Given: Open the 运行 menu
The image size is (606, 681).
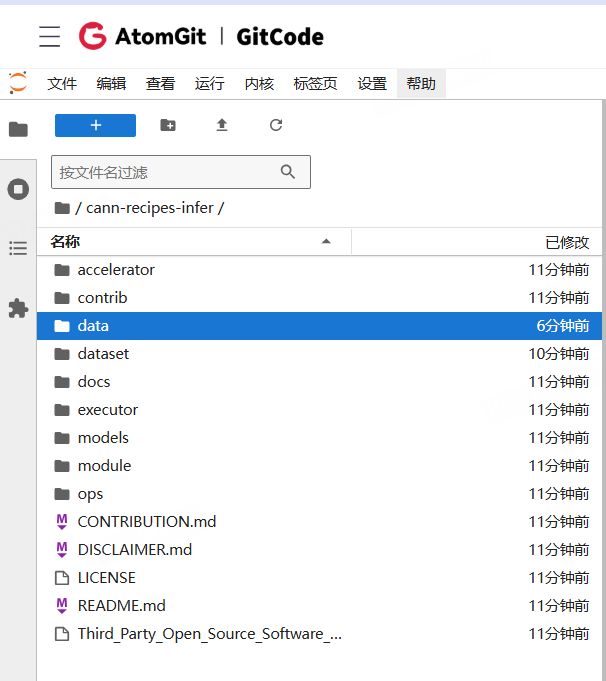Looking at the screenshot, I should [x=209, y=83].
